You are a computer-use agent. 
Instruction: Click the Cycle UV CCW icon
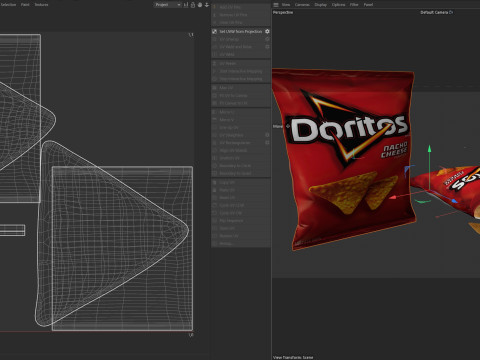click(x=215, y=205)
